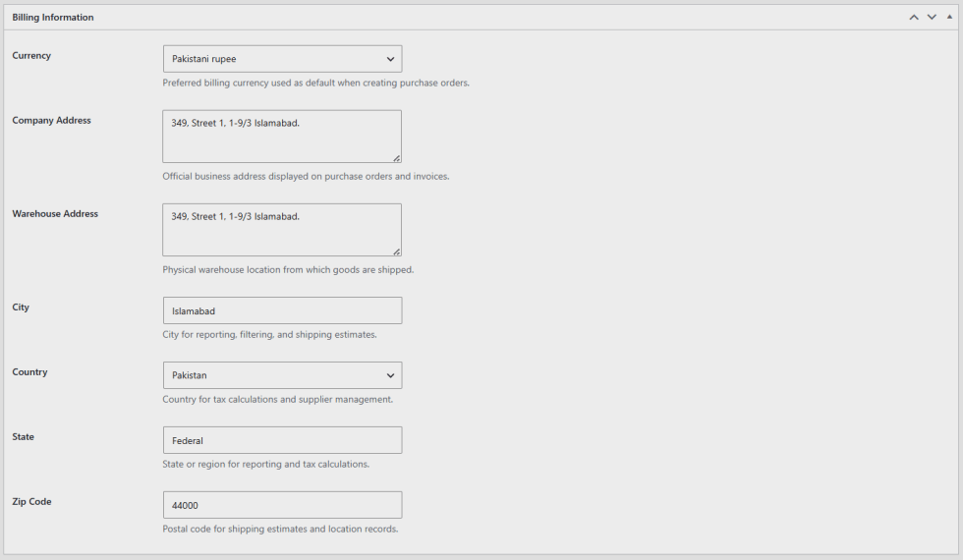Click 'Official business address' help text
963x560 pixels.
(306, 176)
